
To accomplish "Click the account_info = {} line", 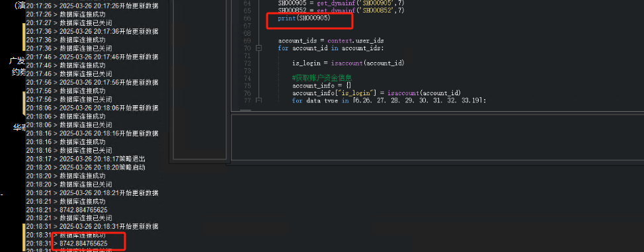I will [322, 85].
